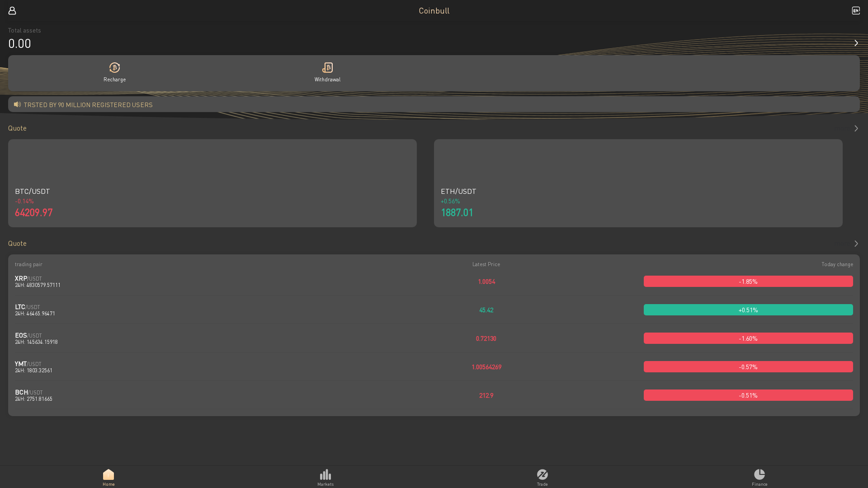Click the ETH +0.56% change text

[x=450, y=201]
